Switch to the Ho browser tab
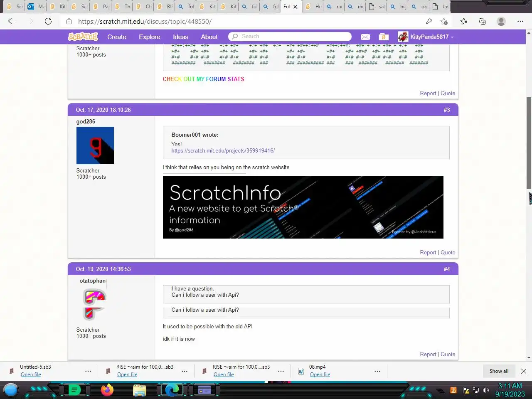 pyautogui.click(x=313, y=7)
